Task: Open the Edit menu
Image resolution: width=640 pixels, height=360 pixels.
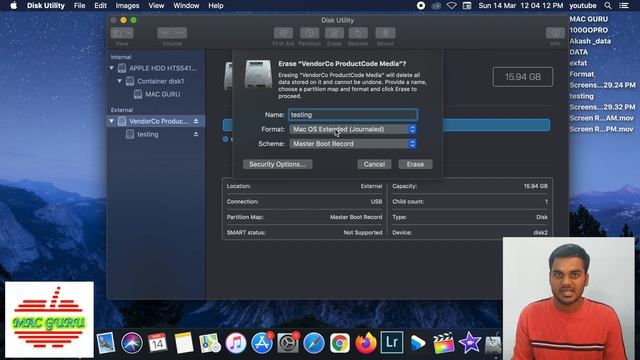Action: pyautogui.click(x=100, y=6)
